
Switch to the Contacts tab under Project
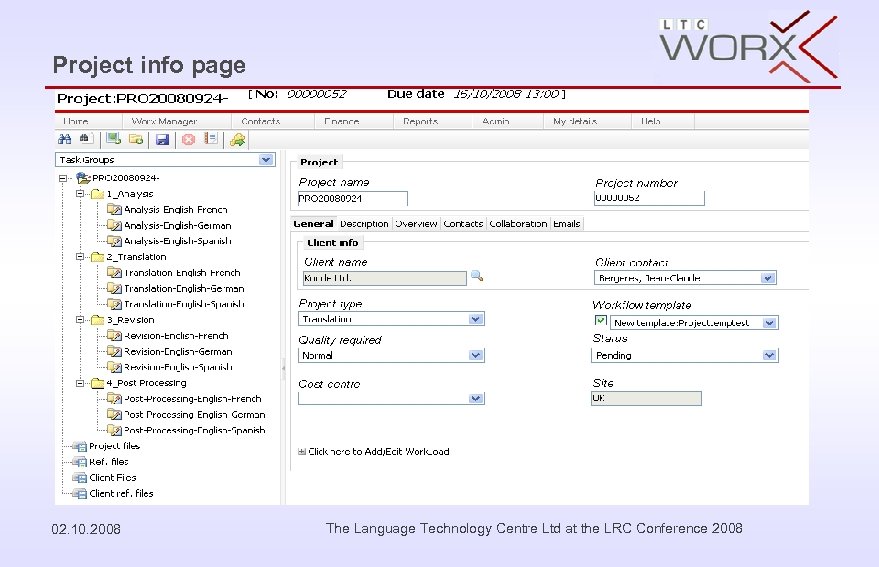(463, 224)
